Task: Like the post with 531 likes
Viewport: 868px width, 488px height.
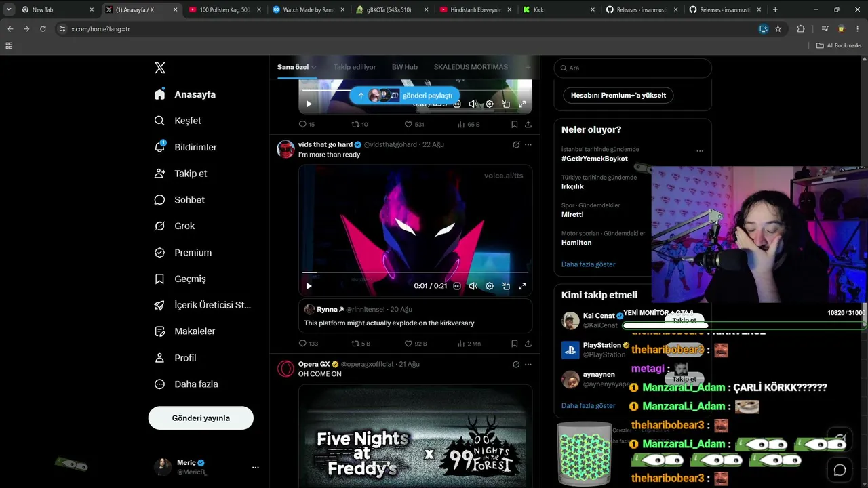Action: coord(414,125)
